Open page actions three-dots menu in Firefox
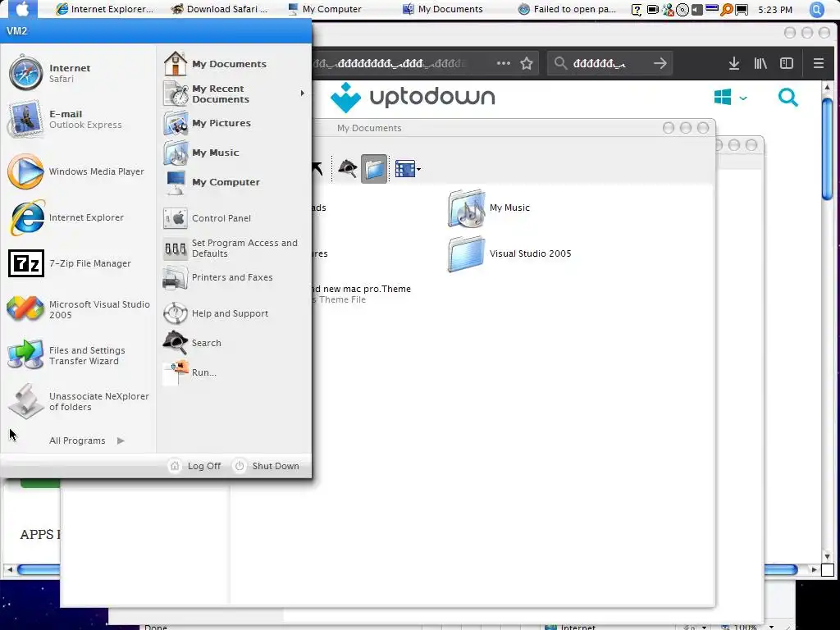The width and height of the screenshot is (840, 630). coord(503,63)
